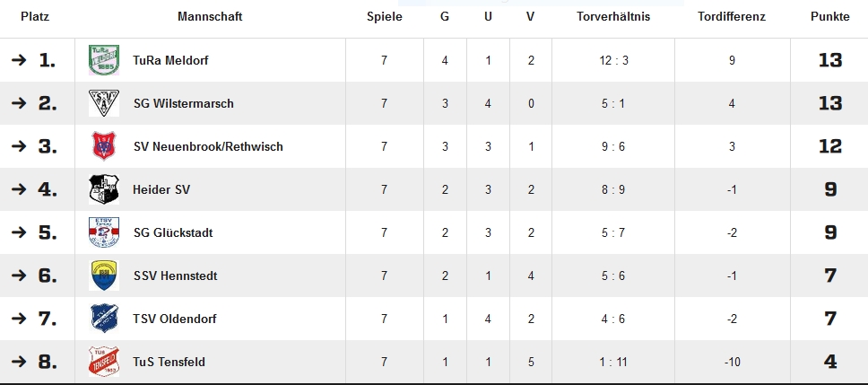Click the SSV Hennstedt yellow-blue crest
The height and width of the screenshot is (385, 868).
coord(103,276)
